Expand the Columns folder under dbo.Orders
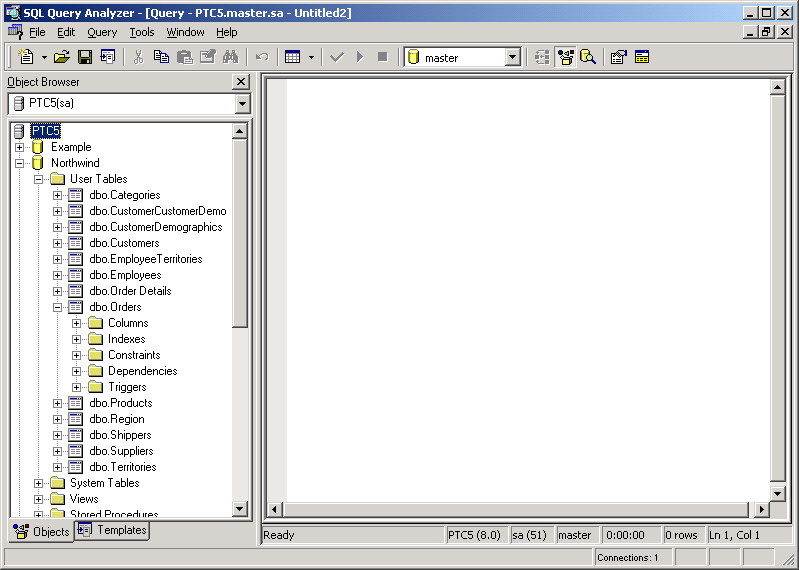The image size is (799, 570). pos(77,323)
